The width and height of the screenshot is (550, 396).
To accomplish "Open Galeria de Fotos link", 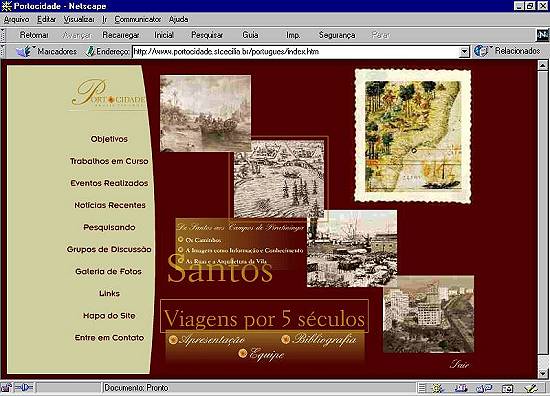I will click(x=108, y=271).
